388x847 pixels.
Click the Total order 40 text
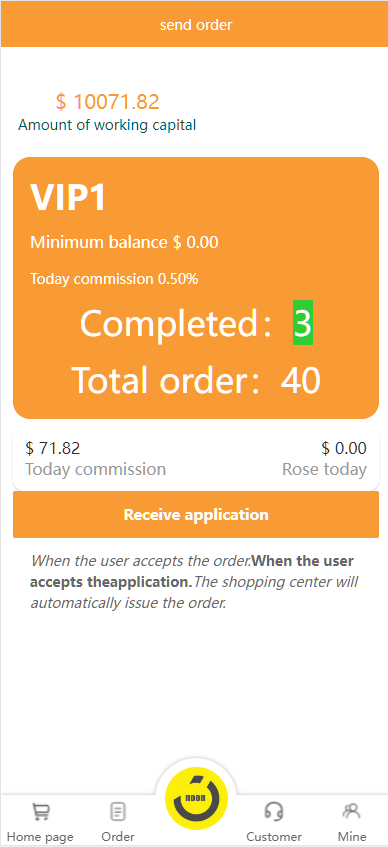pyautogui.click(x=196, y=380)
